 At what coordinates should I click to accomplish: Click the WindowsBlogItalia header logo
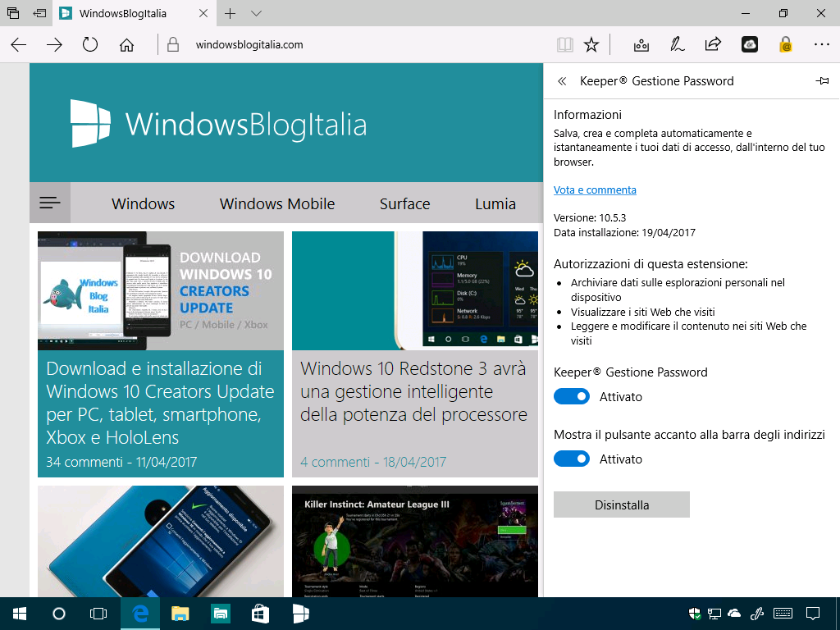point(218,124)
